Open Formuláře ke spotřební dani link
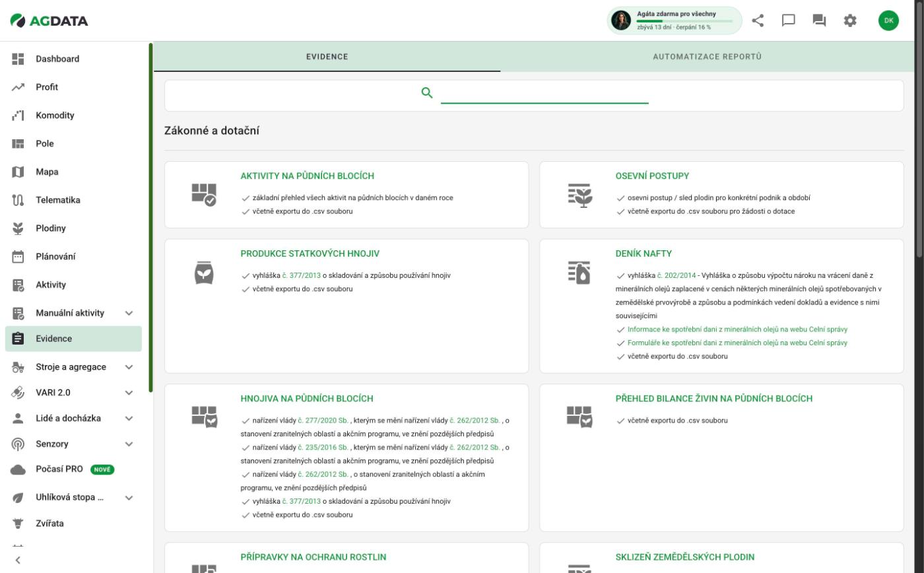 [x=737, y=343]
